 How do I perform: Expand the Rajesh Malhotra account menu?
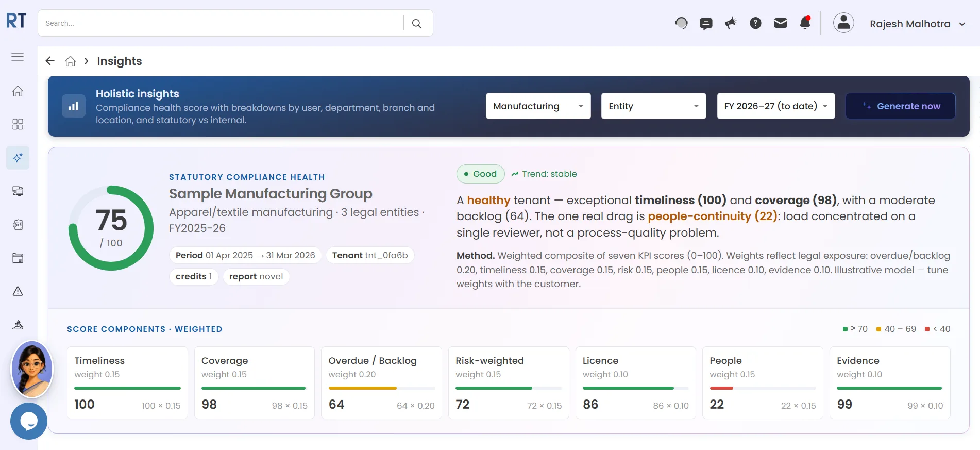point(917,24)
